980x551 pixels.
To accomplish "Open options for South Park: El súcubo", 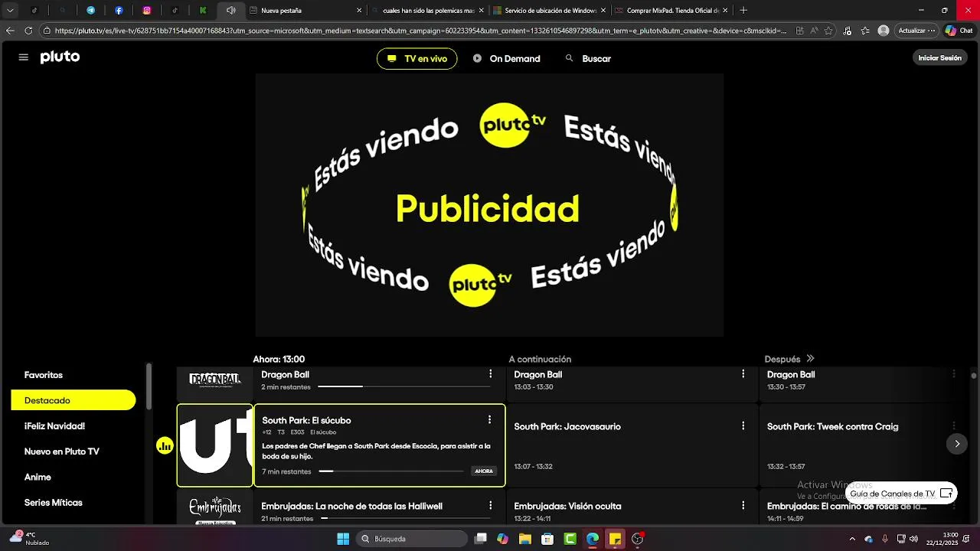I will (489, 419).
